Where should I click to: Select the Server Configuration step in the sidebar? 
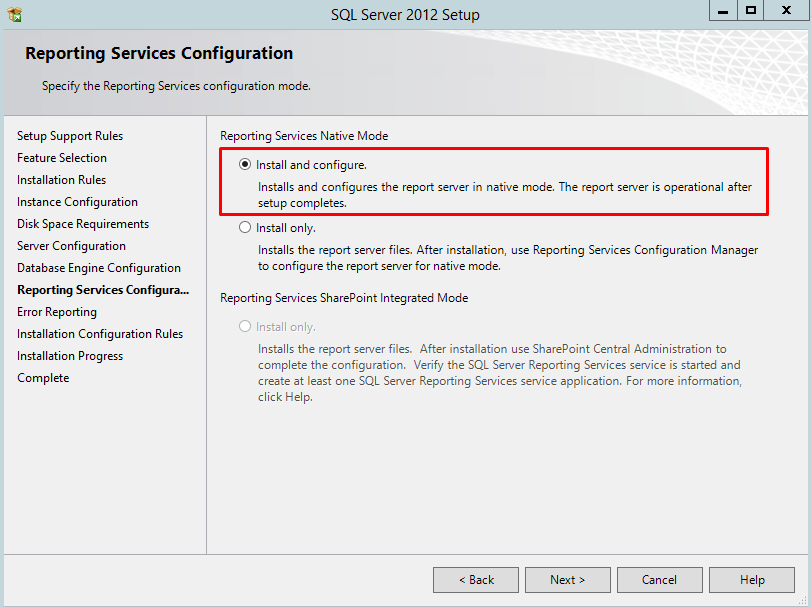click(x=71, y=246)
